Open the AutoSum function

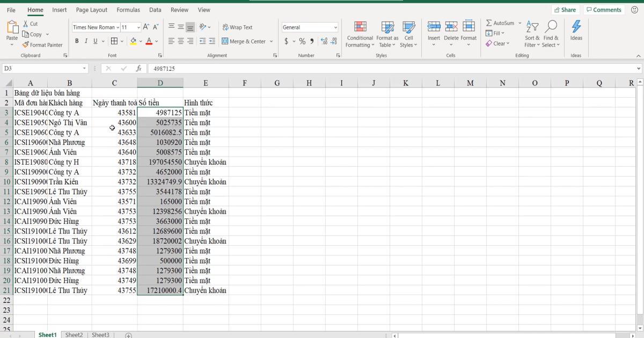point(499,23)
